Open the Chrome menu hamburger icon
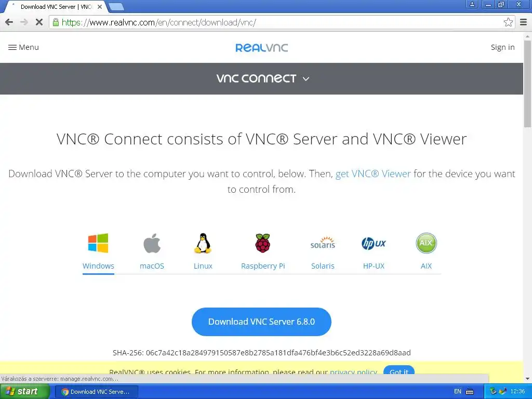Screen dimensions: 532x399 pyautogui.click(x=524, y=22)
